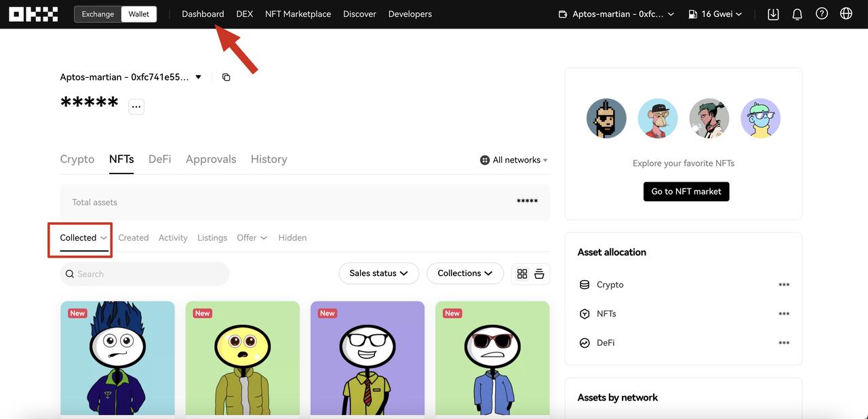This screenshot has height=419, width=868.
Task: Switch to Wallet mode
Action: [138, 14]
